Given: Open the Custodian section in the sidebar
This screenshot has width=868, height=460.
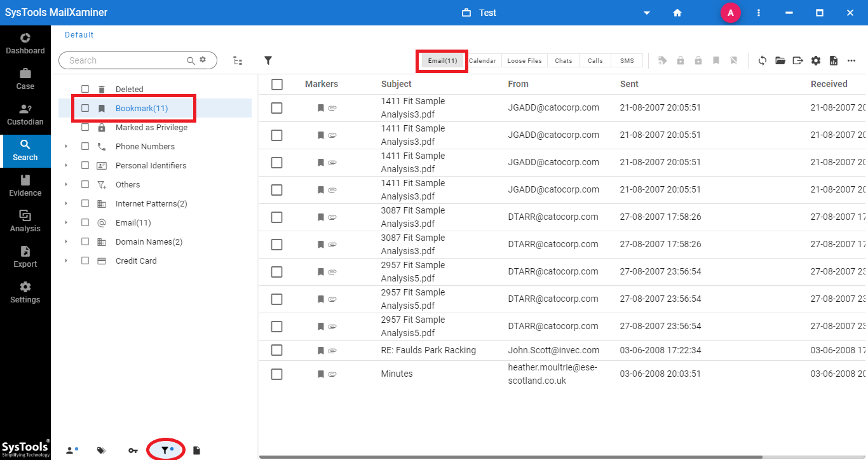Looking at the screenshot, I should pos(25,114).
